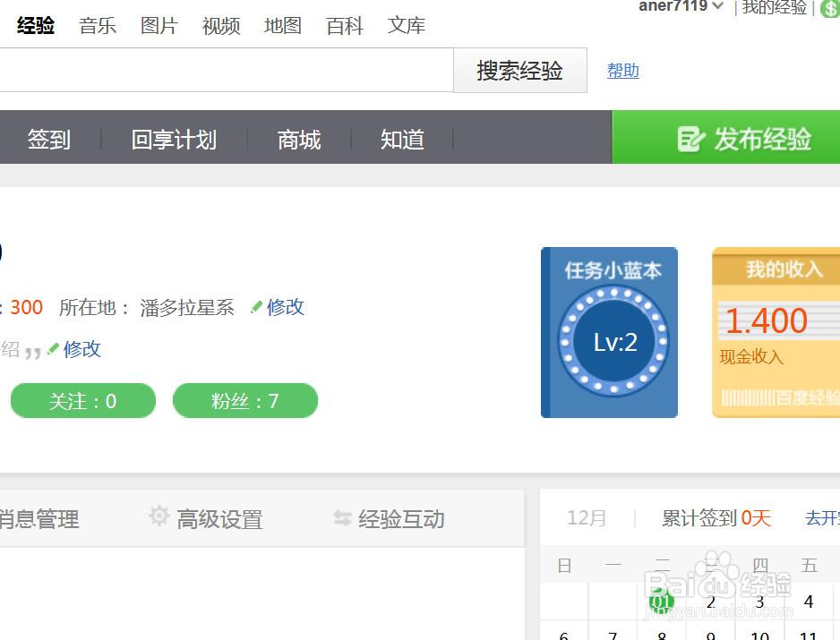Open 视频 in top navigation
The height and width of the screenshot is (640, 840).
click(x=220, y=25)
